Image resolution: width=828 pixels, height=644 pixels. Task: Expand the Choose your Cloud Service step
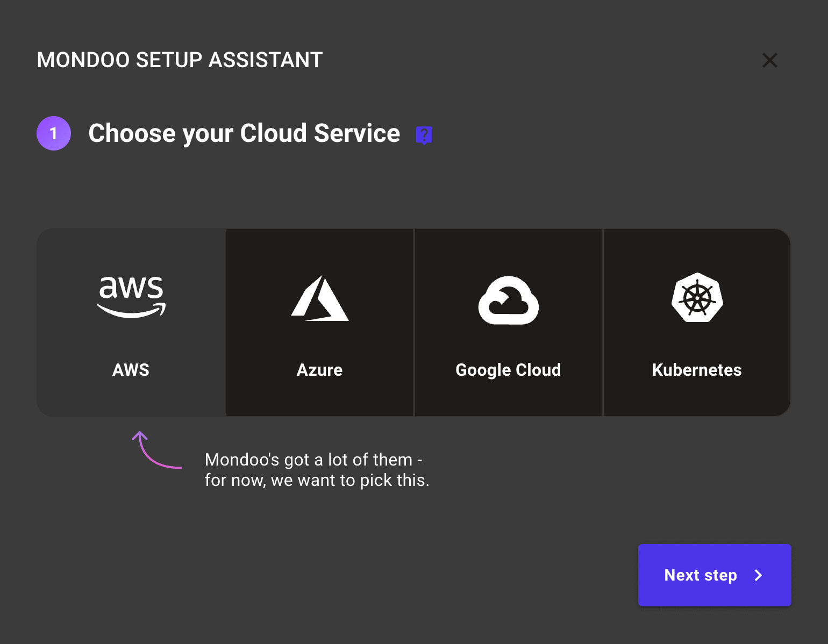[245, 133]
